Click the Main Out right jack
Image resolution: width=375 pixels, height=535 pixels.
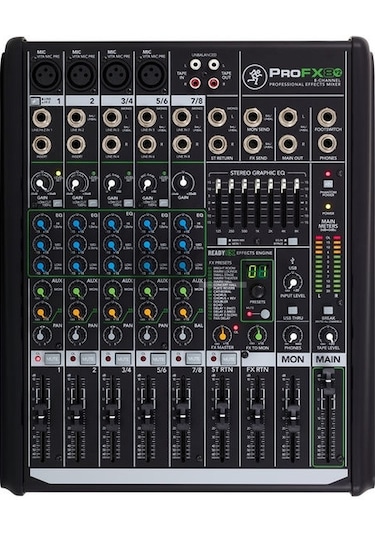[288, 144]
